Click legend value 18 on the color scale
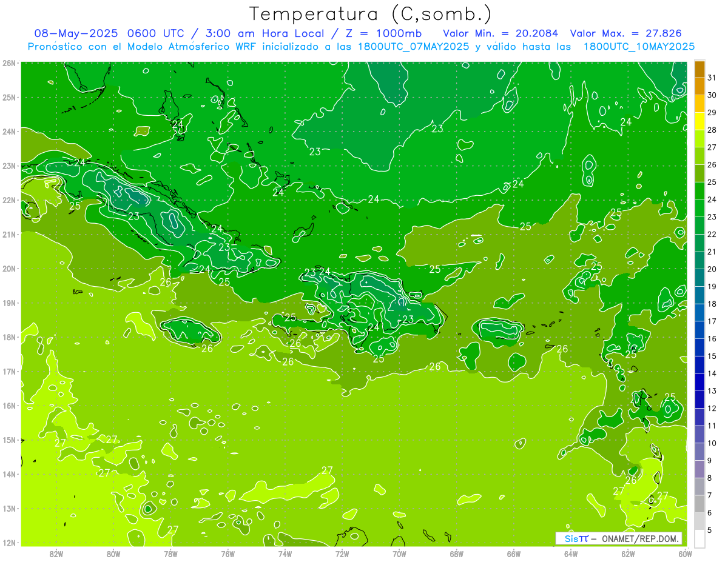 click(x=712, y=304)
